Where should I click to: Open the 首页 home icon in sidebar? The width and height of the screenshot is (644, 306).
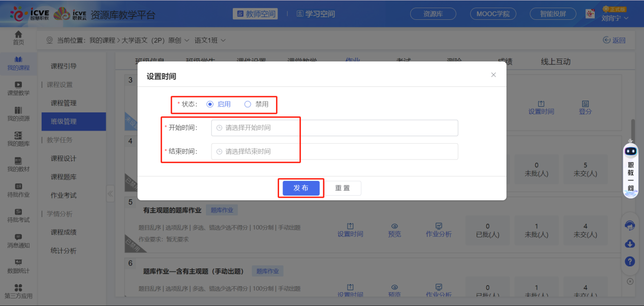18,38
